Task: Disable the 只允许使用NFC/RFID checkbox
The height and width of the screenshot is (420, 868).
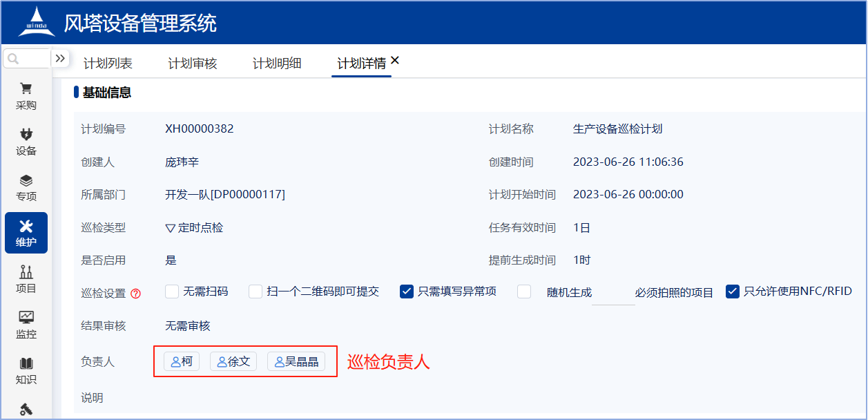Action: 733,292
